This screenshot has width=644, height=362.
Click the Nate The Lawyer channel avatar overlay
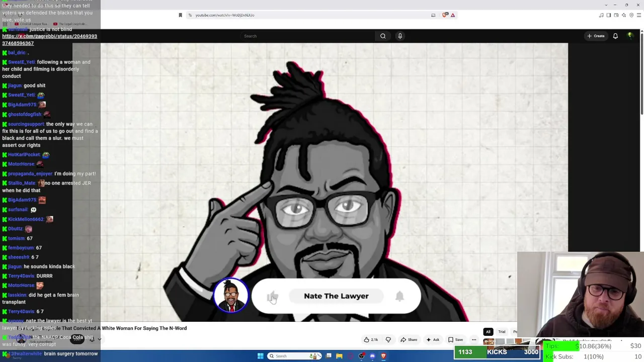pos(231,295)
